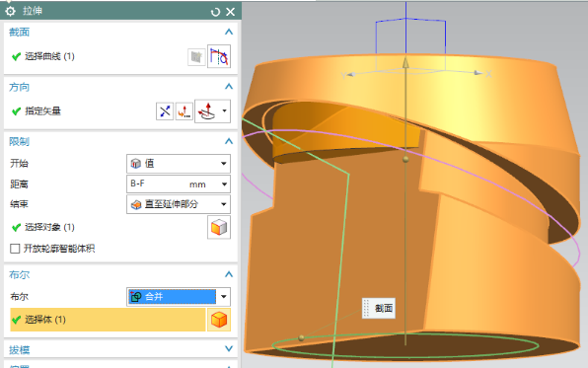
Task: Click the 选择对象 body icon
Action: coord(219,227)
